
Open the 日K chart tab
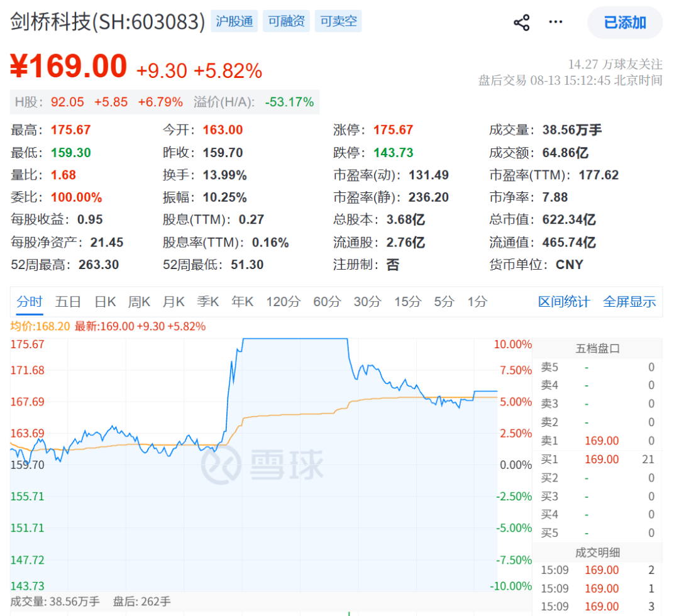105,302
